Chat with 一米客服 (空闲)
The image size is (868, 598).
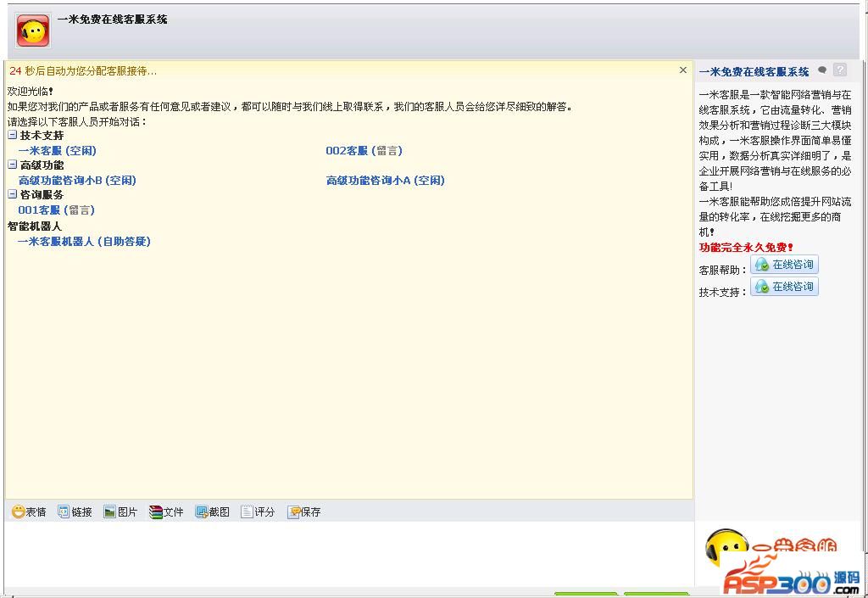click(x=57, y=151)
